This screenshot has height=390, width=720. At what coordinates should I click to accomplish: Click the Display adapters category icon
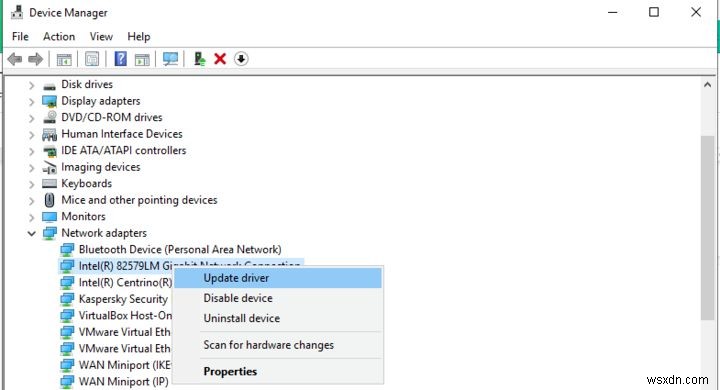50,101
